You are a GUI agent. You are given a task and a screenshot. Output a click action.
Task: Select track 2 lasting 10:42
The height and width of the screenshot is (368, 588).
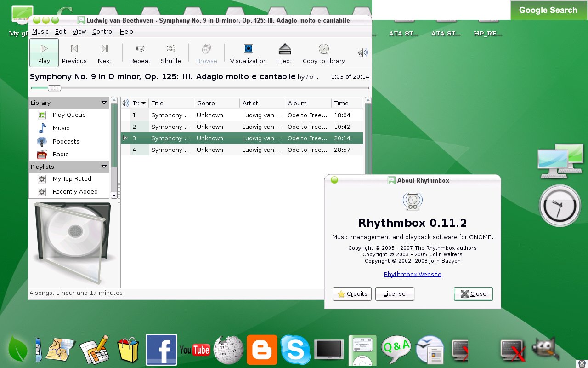click(242, 126)
